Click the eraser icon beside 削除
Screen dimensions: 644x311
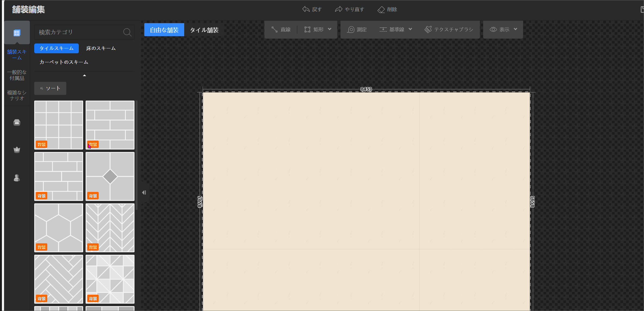tap(381, 10)
